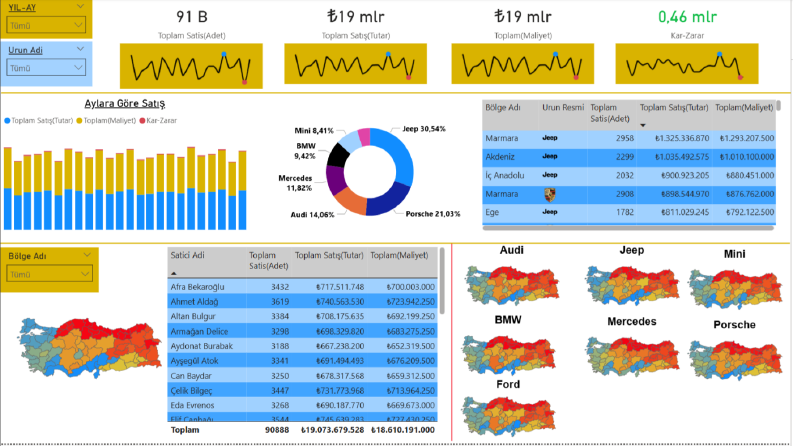
Task: Sort seller table by Toplam Satis(Adet) column
Action: [x=268, y=260]
